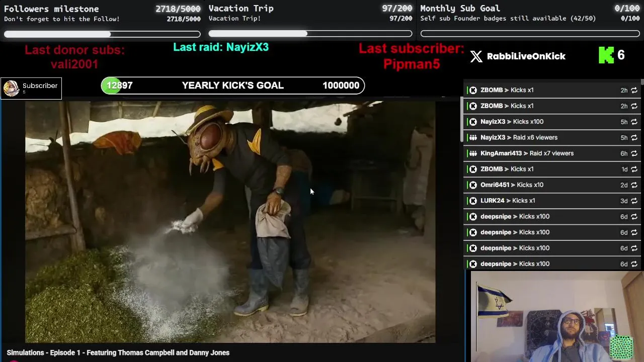Image resolution: width=644 pixels, height=362 pixels.
Task: Replay the KingAmari413 raid event
Action: (634, 153)
